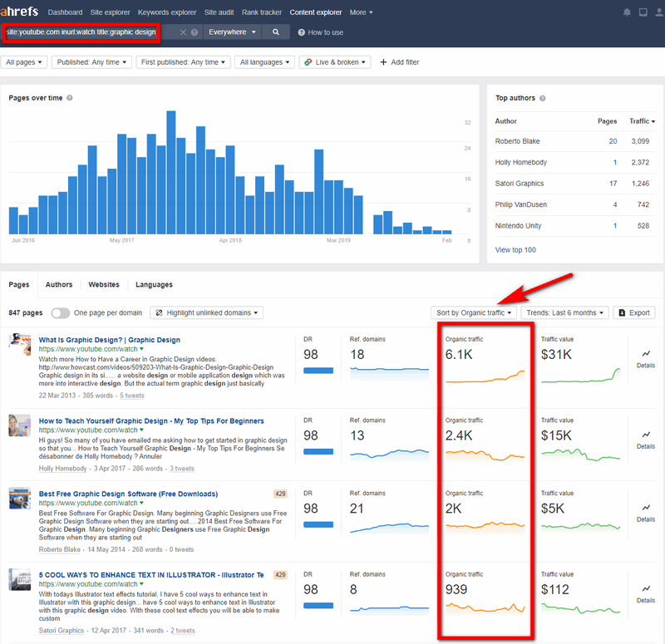Click Roberto Blake author link under result
The image size is (665, 644).
59,549
